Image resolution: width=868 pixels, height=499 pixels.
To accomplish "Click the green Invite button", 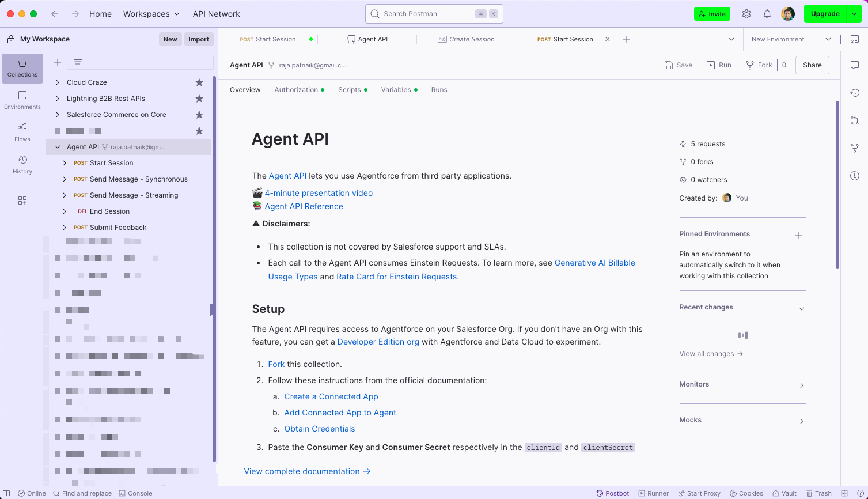I will coord(712,14).
